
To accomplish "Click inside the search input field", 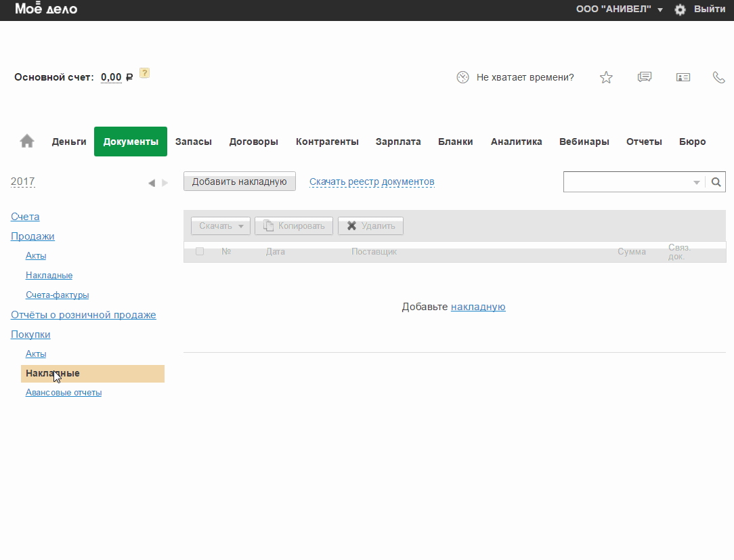I will coord(628,182).
